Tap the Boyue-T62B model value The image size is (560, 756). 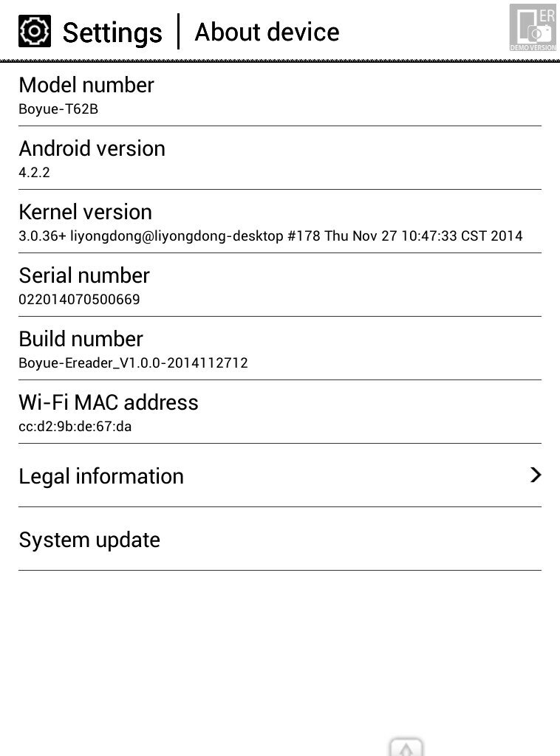(x=58, y=109)
